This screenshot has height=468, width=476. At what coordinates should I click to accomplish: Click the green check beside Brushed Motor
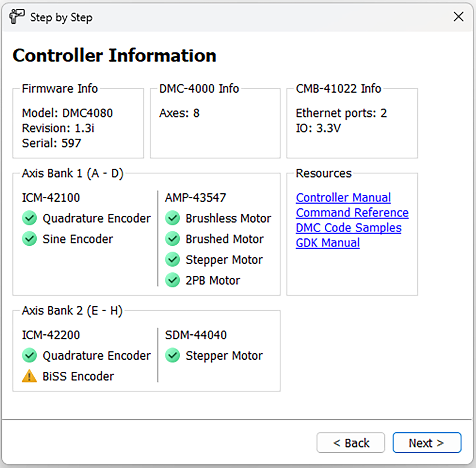tap(173, 239)
